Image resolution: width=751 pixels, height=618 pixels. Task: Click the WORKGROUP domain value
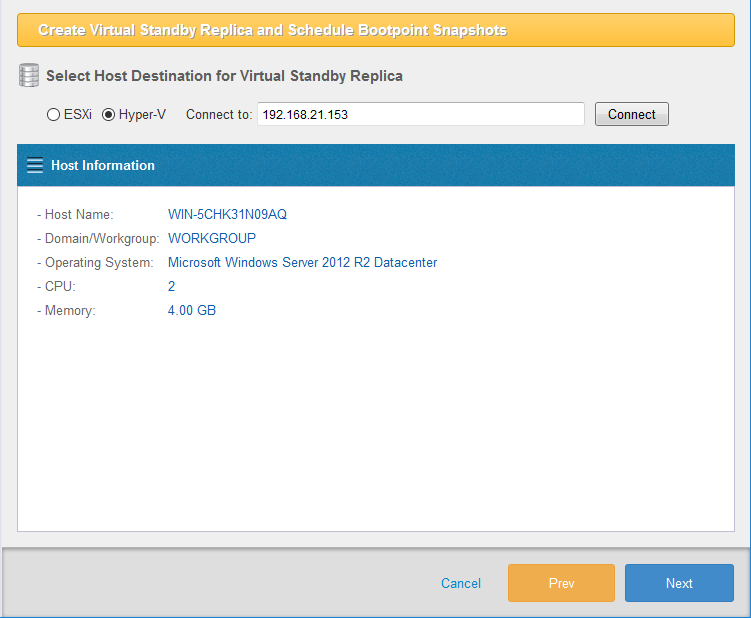click(212, 238)
